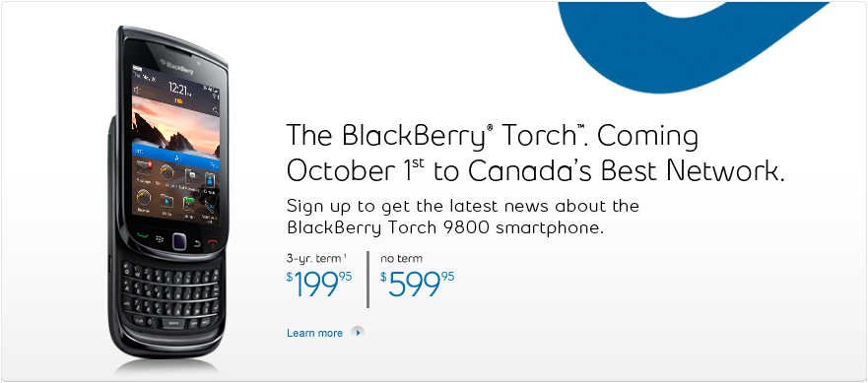Click the Learn more link
868x383 pixels.
(314, 333)
